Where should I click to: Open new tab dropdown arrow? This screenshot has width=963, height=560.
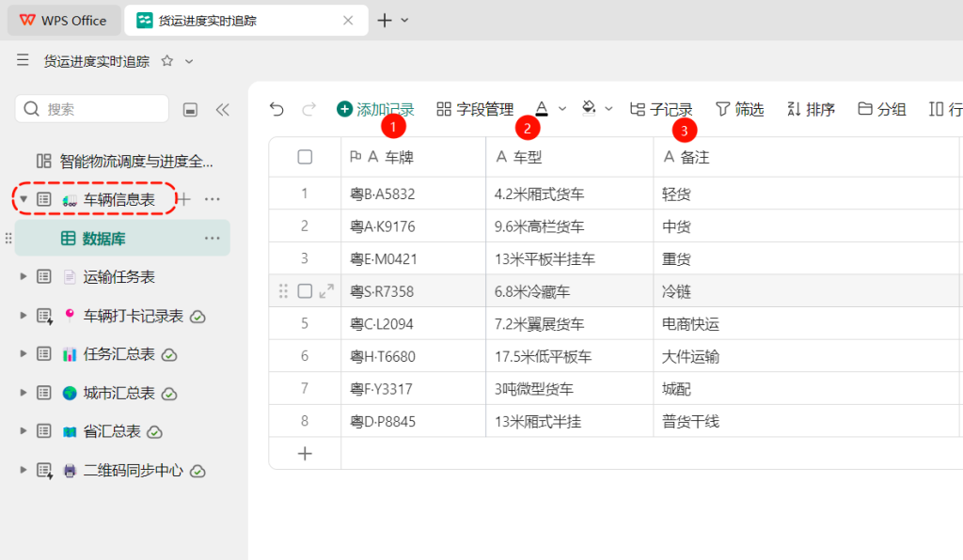404,21
